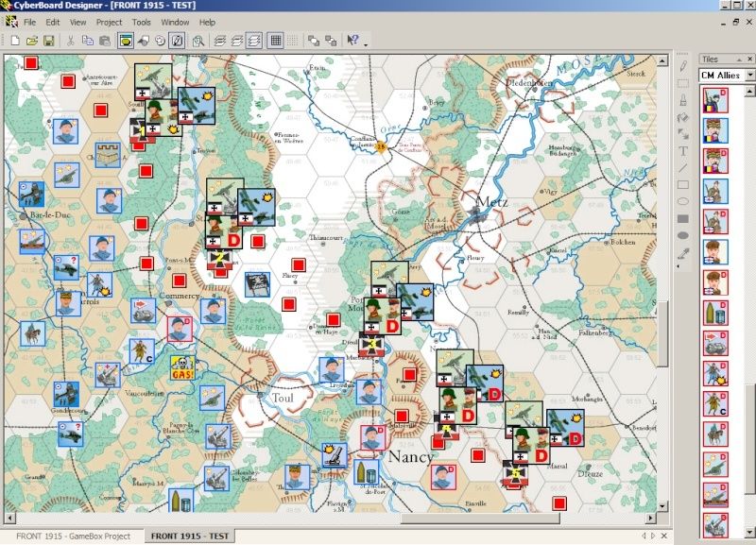Click the rotate/undo circular arrow toolbar icon
Image resolution: width=756 pixels, height=545 pixels.
(160, 41)
